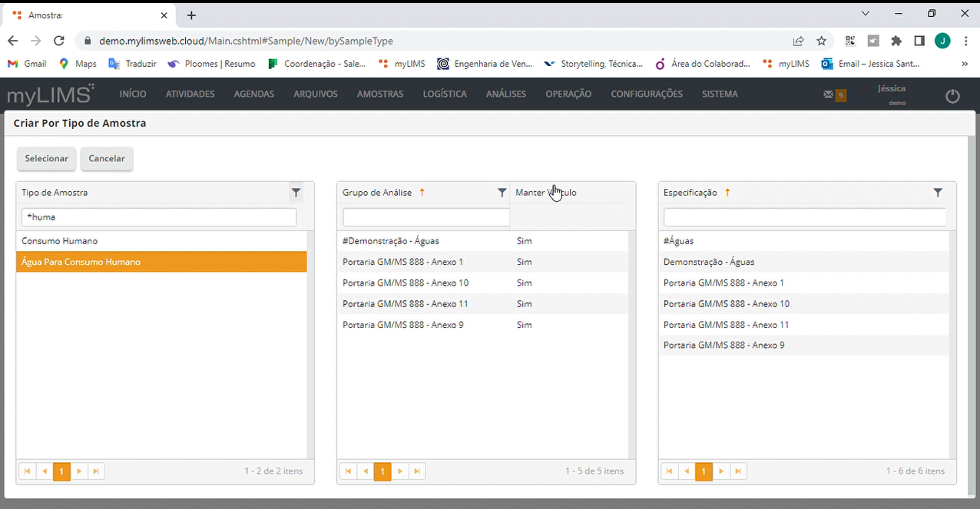Bookmark this page with the star icon
This screenshot has height=509, width=980.
pos(822,41)
